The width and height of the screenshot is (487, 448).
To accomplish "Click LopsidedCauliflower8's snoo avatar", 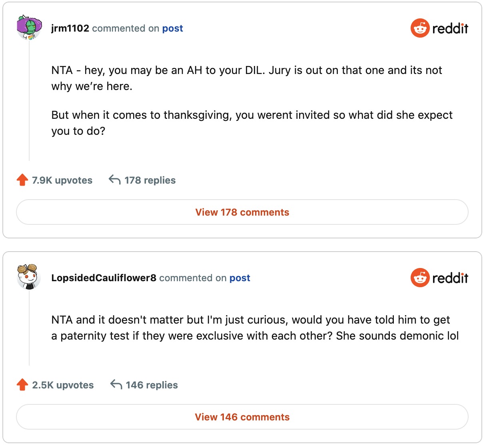I will coord(28,277).
